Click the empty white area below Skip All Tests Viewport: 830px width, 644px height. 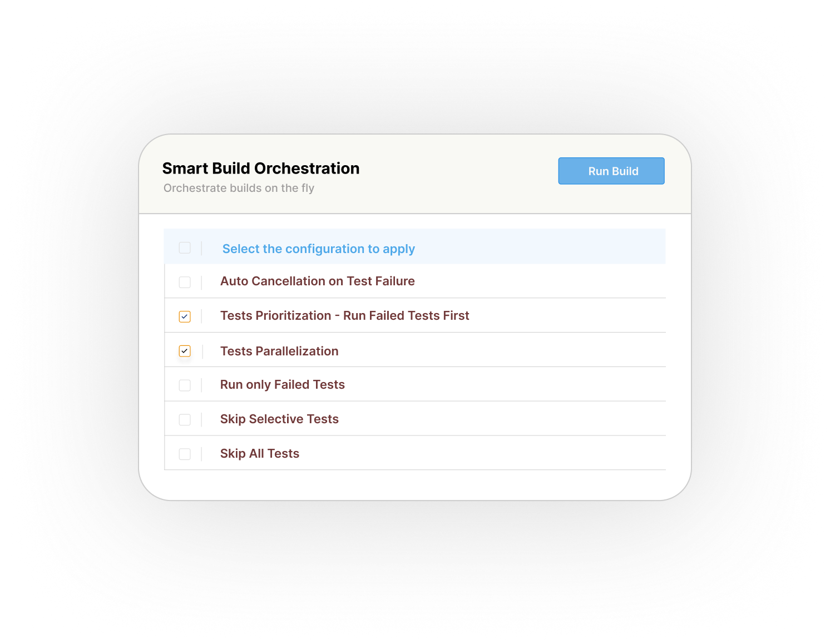tap(414, 484)
